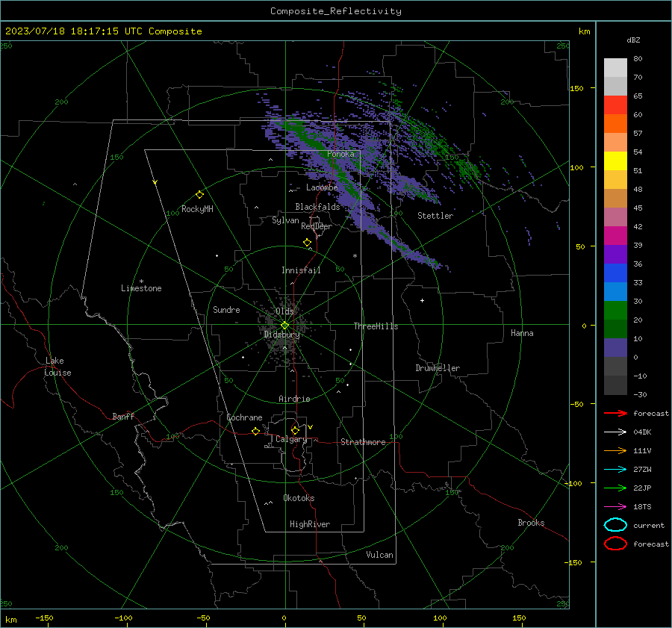
Task: Click the Olds town label
Action: [x=284, y=311]
